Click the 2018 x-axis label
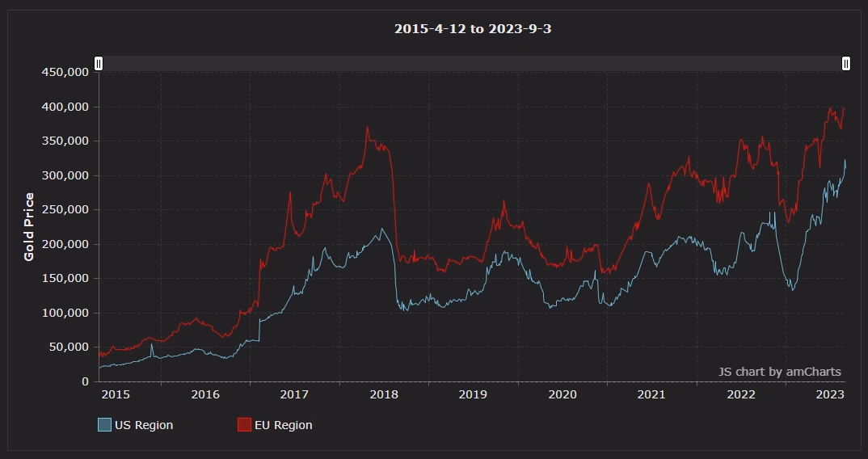Screen dimensions: 868x459 (384, 394)
